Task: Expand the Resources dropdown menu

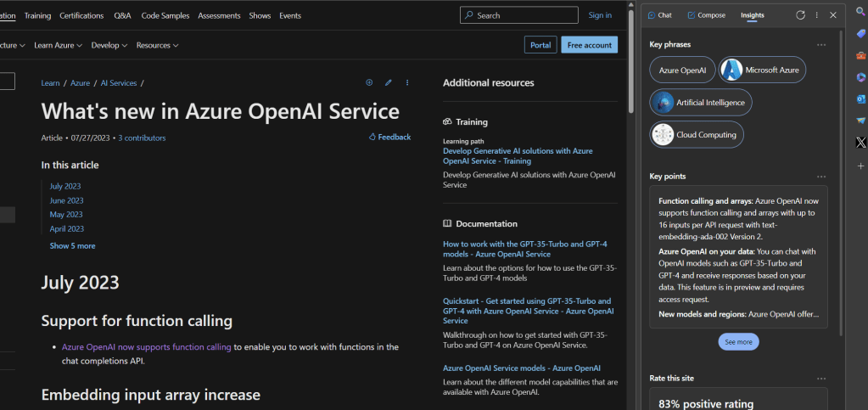Action: click(x=157, y=45)
